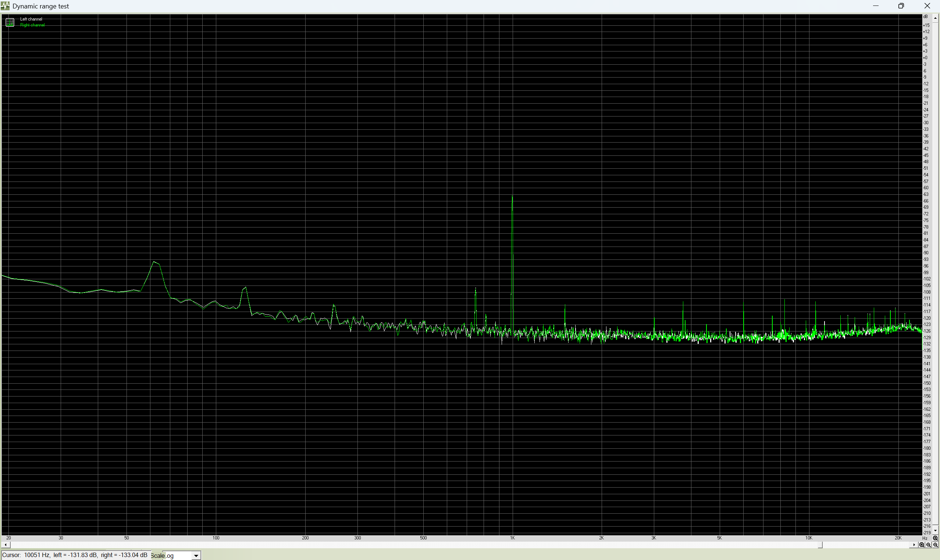
Task: Minimize the Dynamic range test window
Action: 876,6
